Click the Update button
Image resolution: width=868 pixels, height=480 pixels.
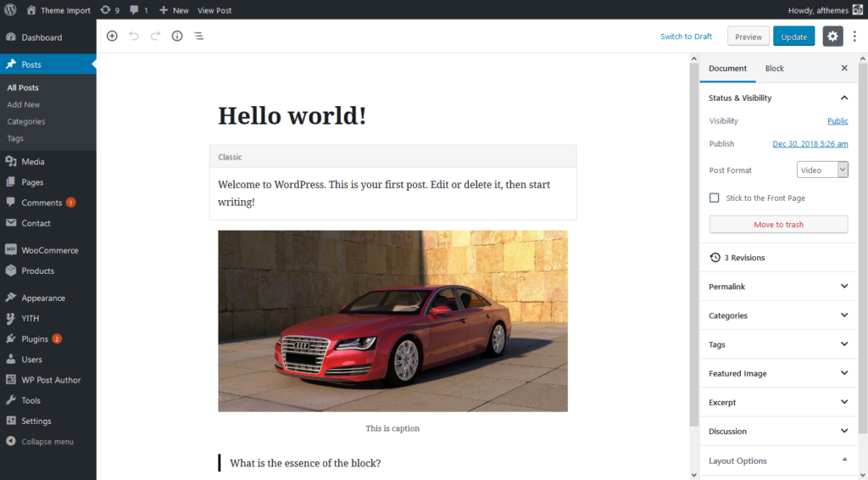(793, 36)
